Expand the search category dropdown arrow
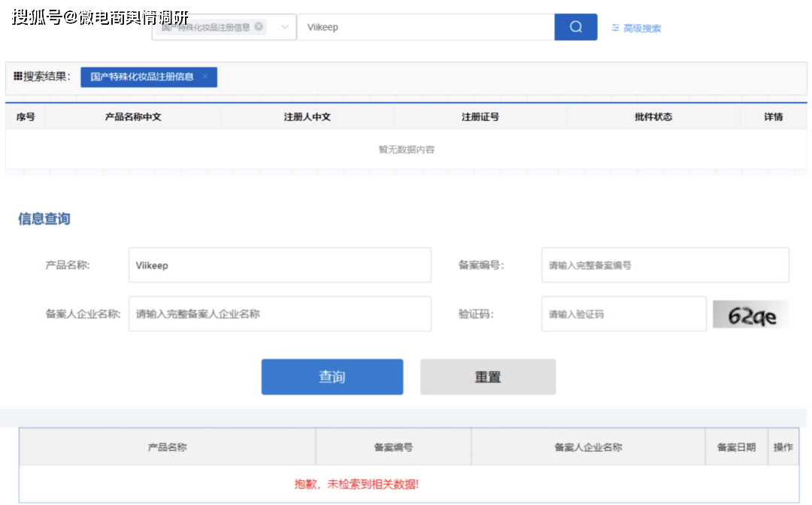 click(x=285, y=27)
